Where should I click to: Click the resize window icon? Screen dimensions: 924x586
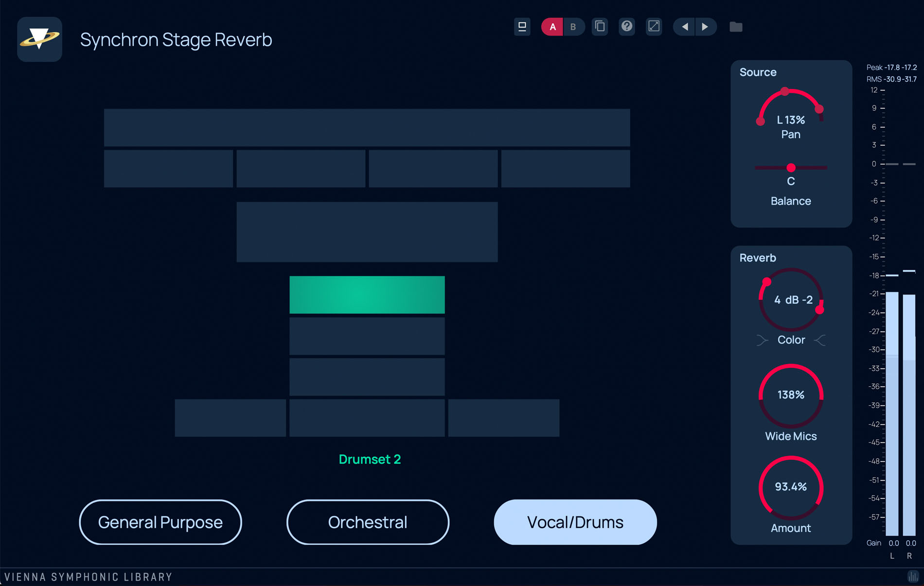tap(654, 26)
